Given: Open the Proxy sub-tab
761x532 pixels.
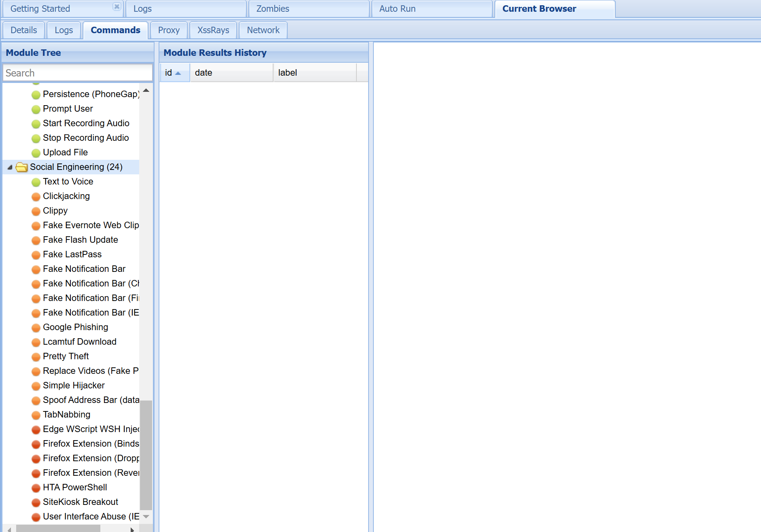Looking at the screenshot, I should (x=169, y=30).
